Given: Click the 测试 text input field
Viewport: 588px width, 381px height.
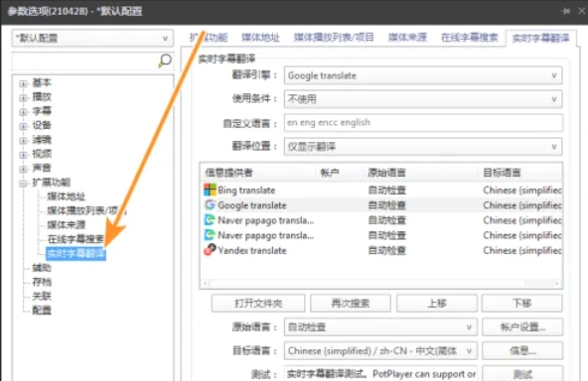Looking at the screenshot, I should coord(380,373).
